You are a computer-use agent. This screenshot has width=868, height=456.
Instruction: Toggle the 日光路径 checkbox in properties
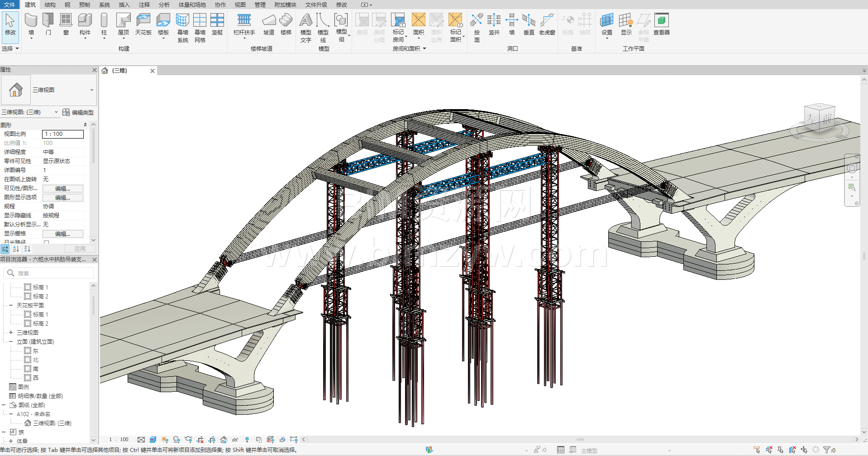[x=46, y=242]
